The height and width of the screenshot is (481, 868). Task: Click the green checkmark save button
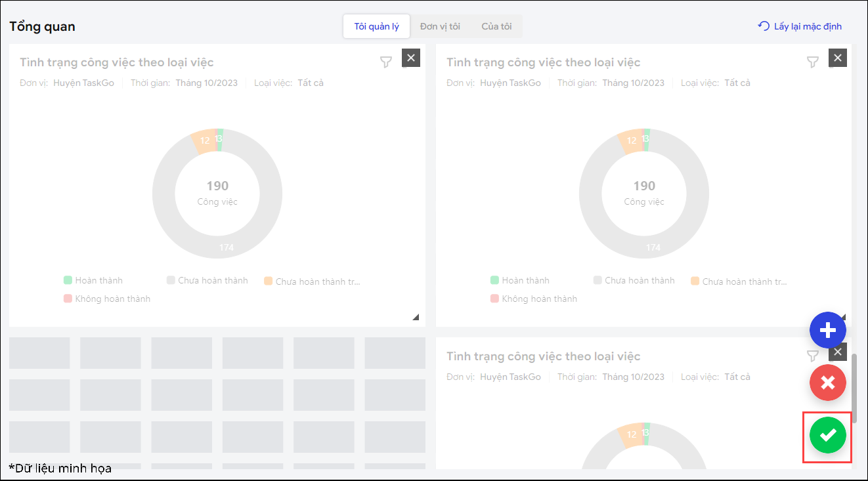coord(828,435)
